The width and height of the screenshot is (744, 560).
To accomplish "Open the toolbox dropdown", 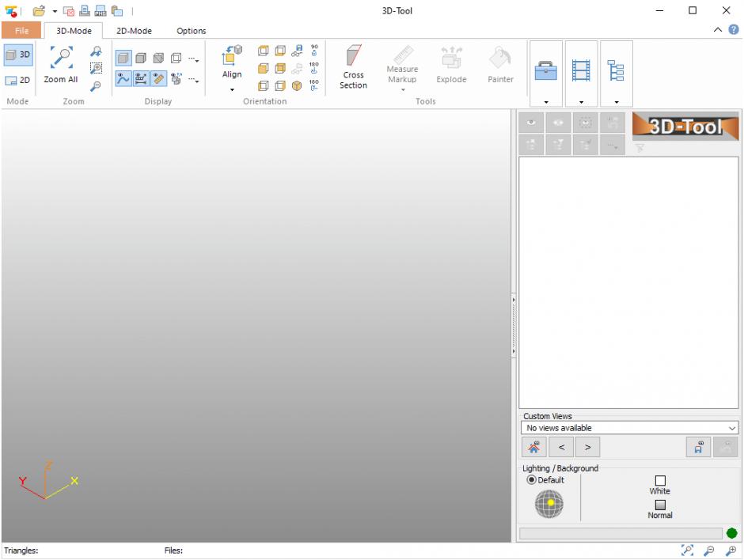I will point(545,74).
